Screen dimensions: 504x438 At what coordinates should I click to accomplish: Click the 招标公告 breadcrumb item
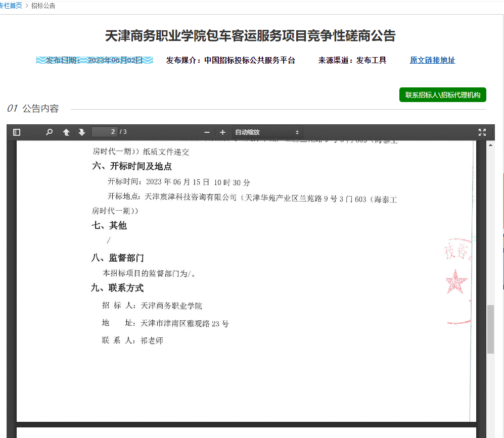(43, 6)
